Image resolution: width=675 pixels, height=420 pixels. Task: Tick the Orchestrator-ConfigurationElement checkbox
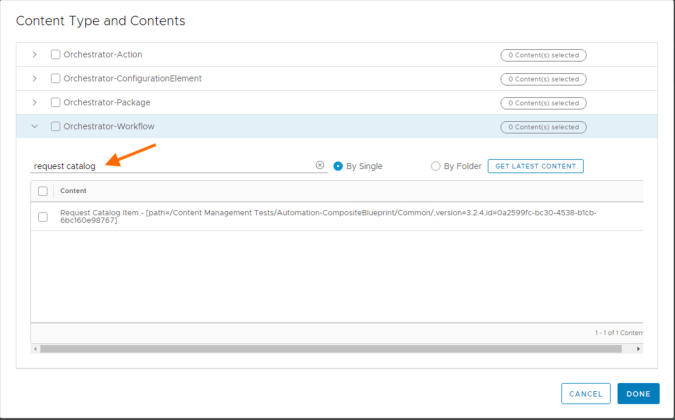tap(56, 79)
